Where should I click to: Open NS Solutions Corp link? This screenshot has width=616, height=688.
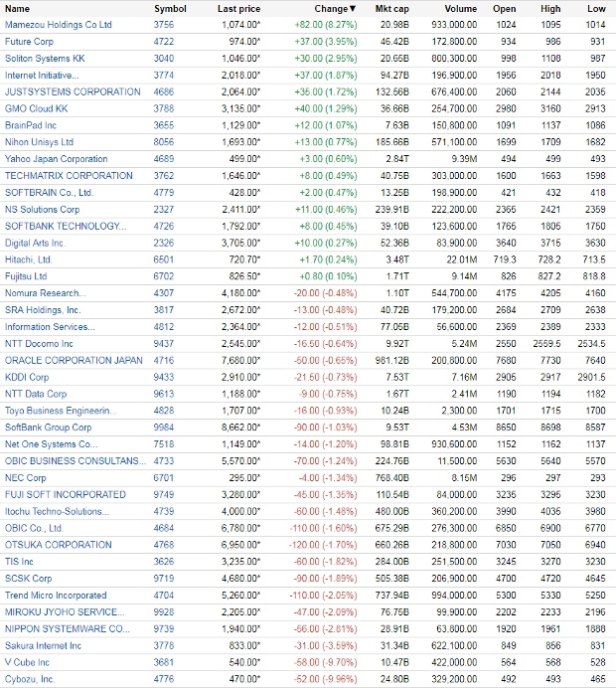42,210
